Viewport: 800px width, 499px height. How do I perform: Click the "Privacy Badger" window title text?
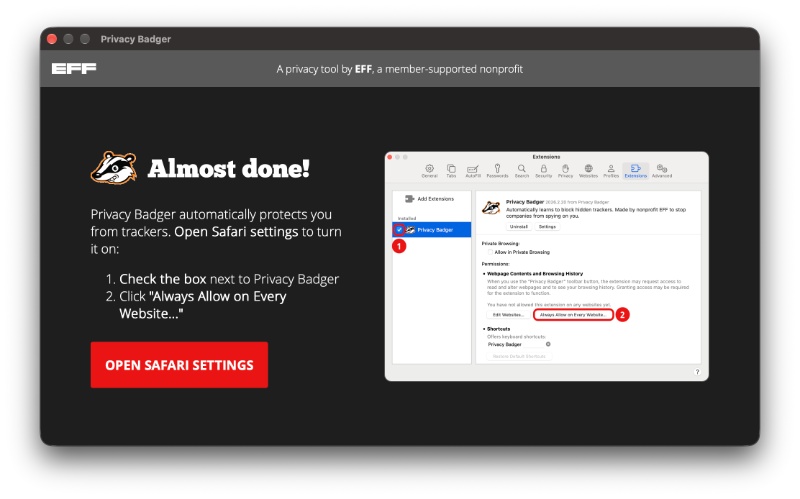pyautogui.click(x=136, y=39)
